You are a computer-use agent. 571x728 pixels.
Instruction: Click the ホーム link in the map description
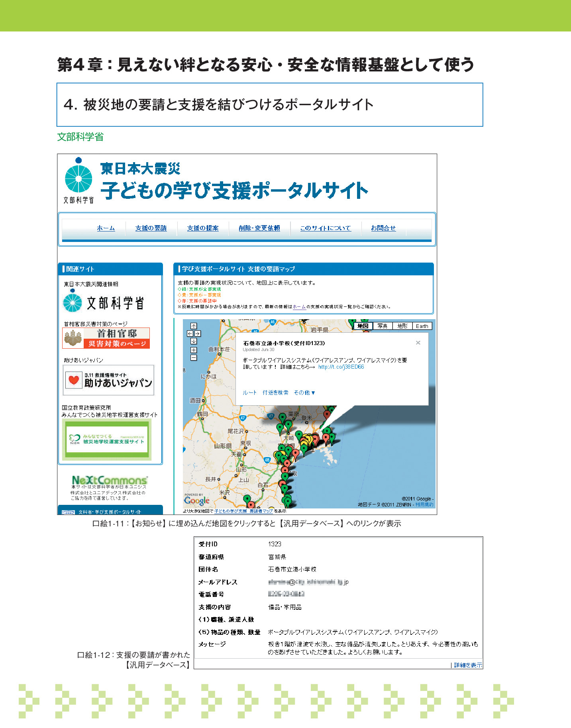(299, 306)
